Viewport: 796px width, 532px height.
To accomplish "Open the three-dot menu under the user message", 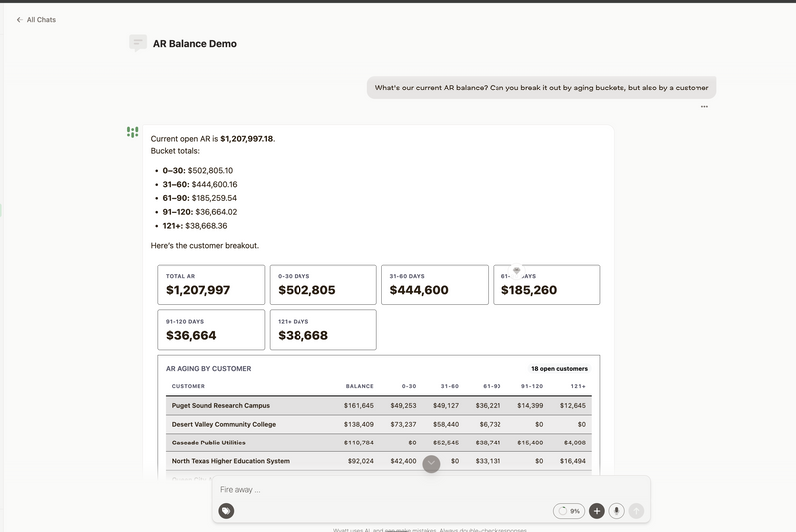I will click(704, 107).
